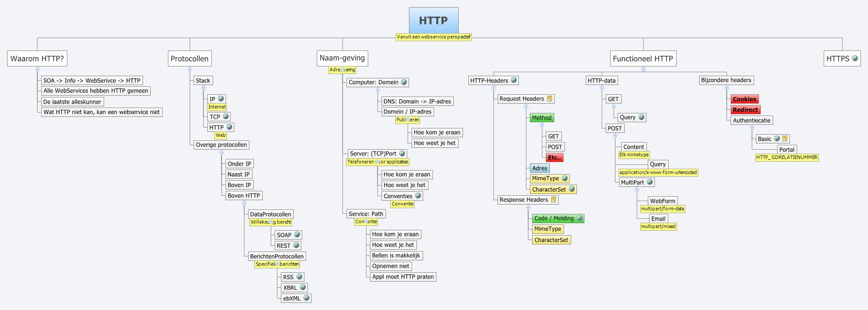Click the 'multipart/form-data' label

click(x=662, y=209)
